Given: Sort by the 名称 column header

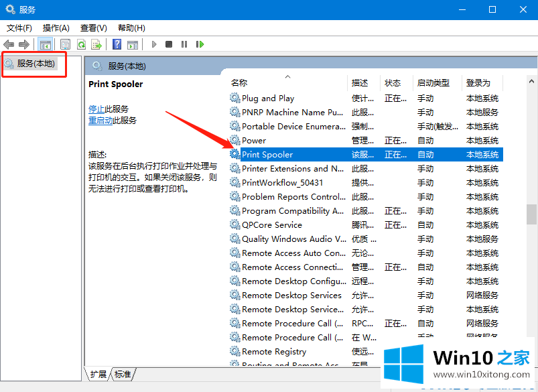Looking at the screenshot, I should [x=287, y=82].
